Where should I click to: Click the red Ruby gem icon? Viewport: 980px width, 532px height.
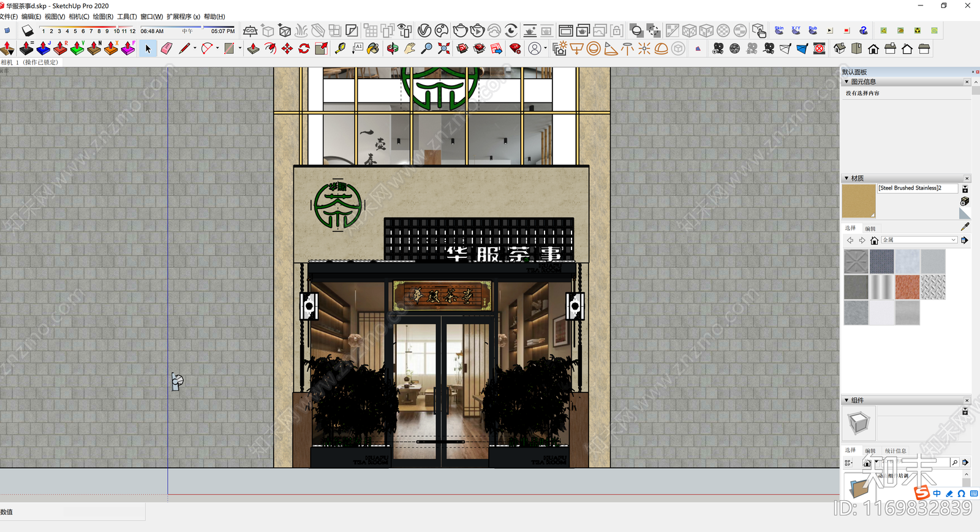(516, 48)
